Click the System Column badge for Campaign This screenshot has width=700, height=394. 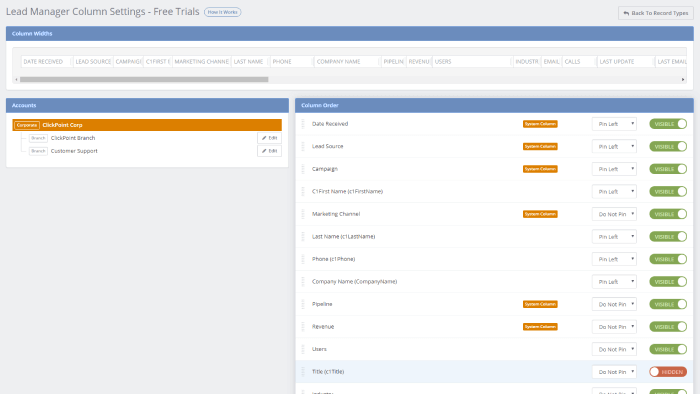point(540,169)
